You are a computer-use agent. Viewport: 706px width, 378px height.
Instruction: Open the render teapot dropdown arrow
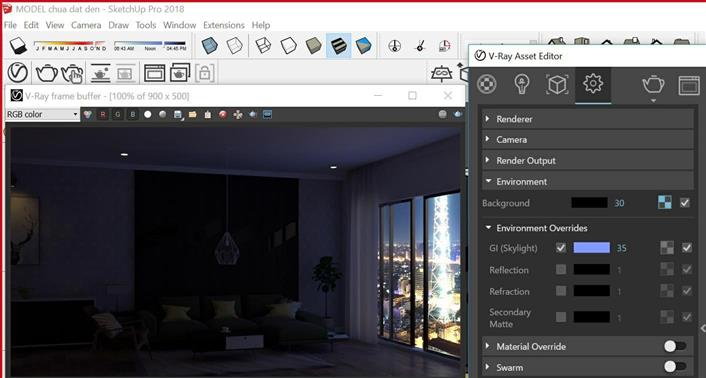pyautogui.click(x=653, y=101)
